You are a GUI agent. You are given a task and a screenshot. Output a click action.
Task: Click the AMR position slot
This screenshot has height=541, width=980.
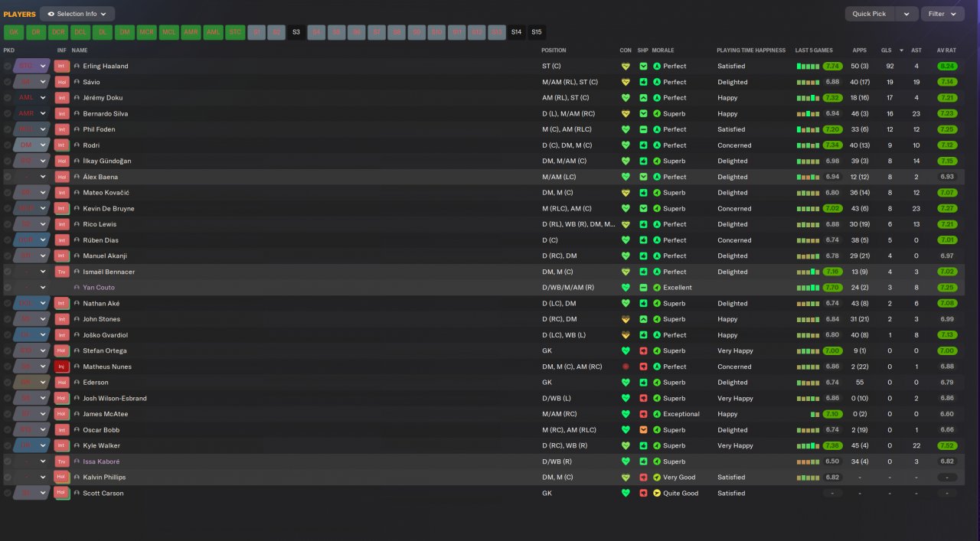pyautogui.click(x=191, y=32)
